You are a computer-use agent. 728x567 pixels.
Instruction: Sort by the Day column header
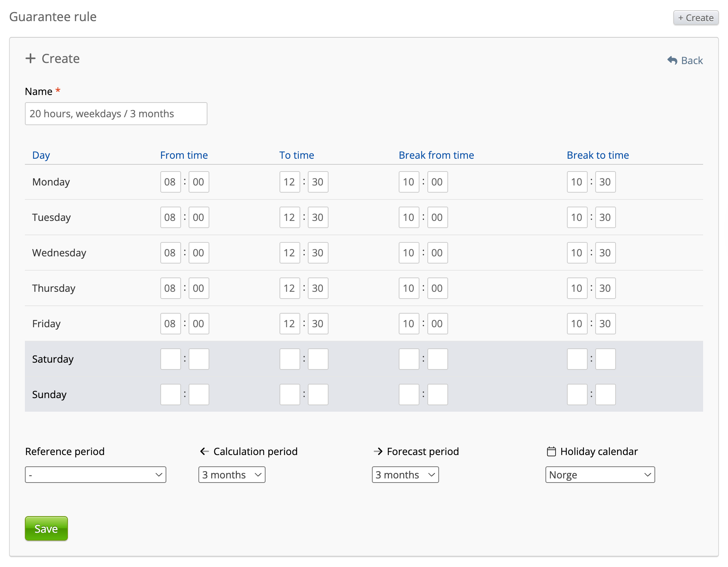coord(41,155)
